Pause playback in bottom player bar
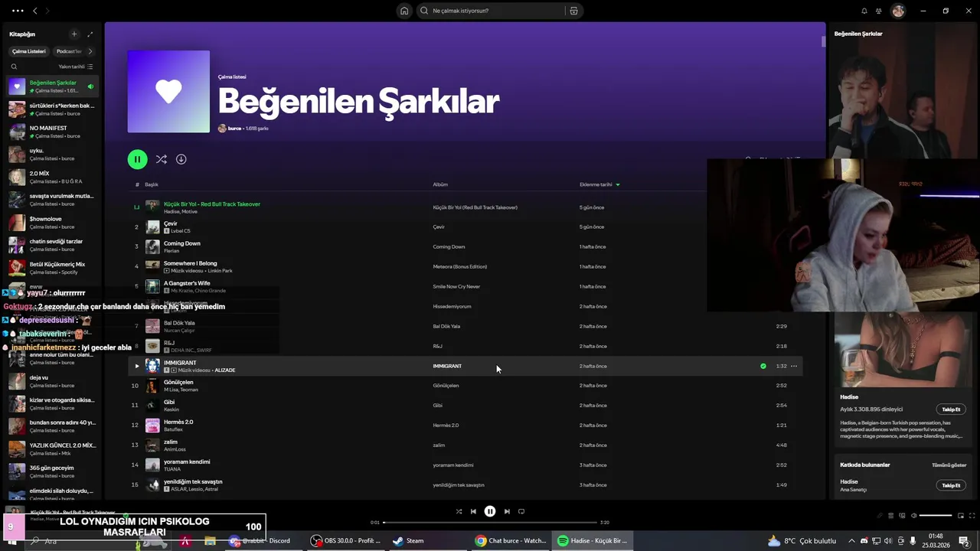 click(490, 511)
